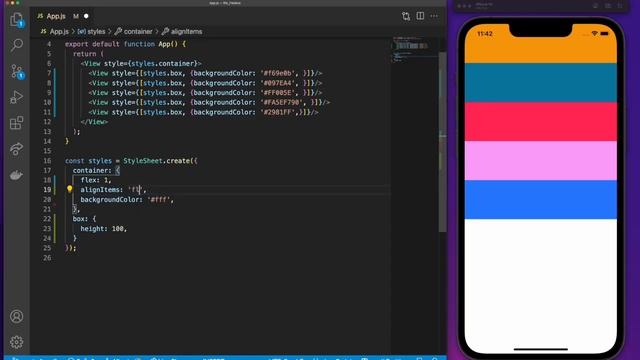Open the Search view in activity bar
Image resolution: width=640 pixels, height=360 pixels.
(x=16, y=44)
